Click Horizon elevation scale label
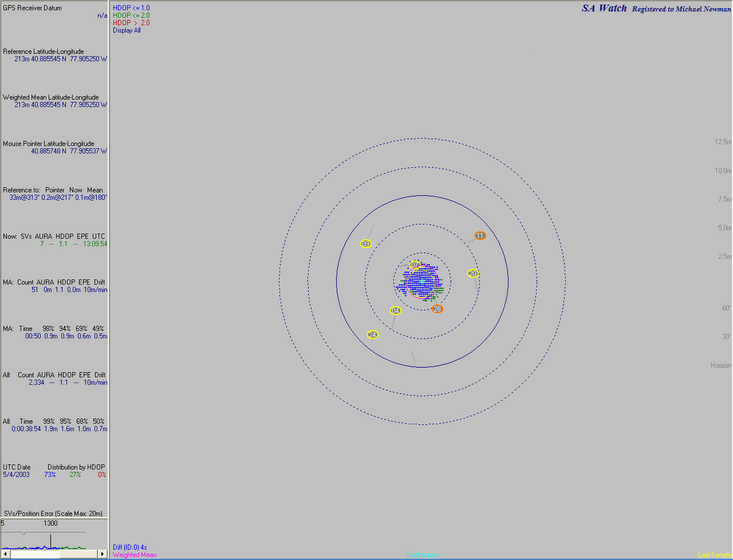Viewport: 733px width, 560px height. point(721,365)
